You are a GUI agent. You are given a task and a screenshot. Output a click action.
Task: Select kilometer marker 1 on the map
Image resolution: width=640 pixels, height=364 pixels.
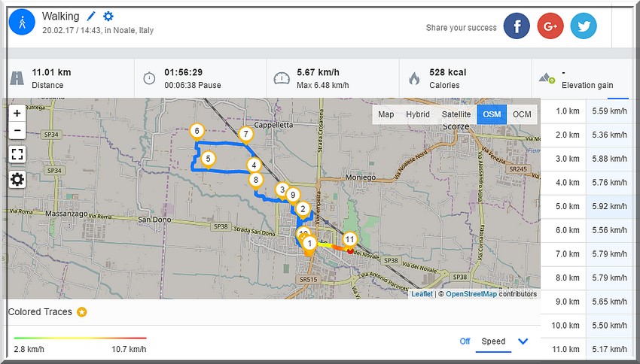(x=309, y=245)
